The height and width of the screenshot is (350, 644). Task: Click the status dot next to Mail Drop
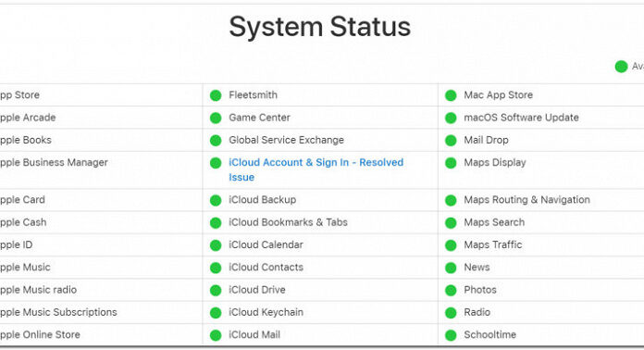tap(451, 141)
